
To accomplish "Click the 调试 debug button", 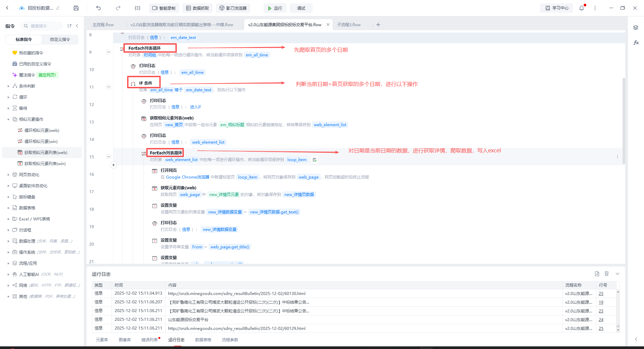I will point(301,8).
